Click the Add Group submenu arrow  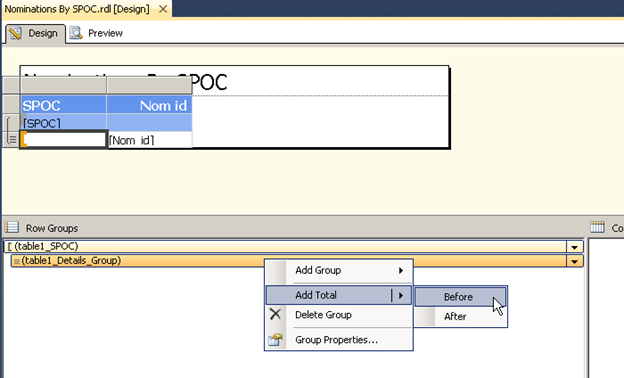click(401, 271)
